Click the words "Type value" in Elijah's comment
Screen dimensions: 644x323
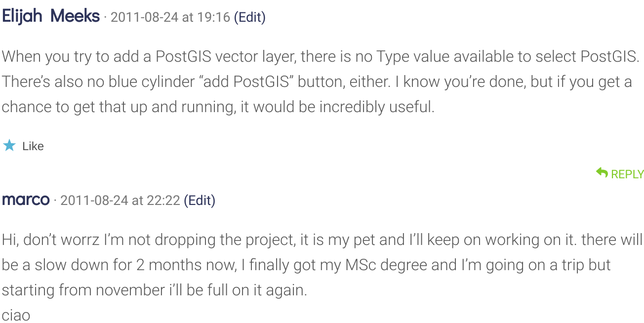tap(412, 57)
